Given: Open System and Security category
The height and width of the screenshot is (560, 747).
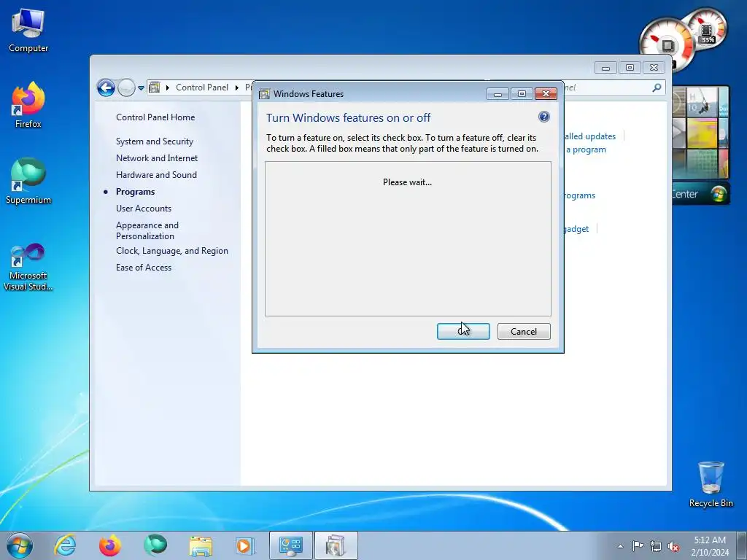Looking at the screenshot, I should click(x=155, y=141).
